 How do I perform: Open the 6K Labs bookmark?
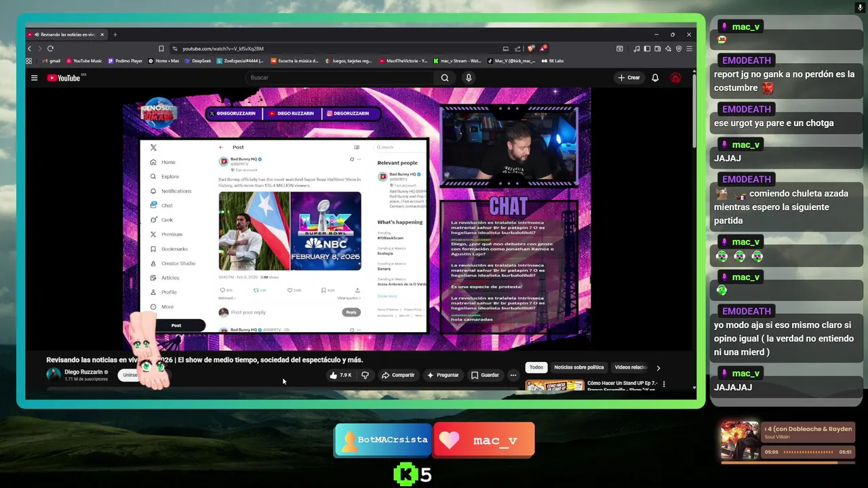[x=553, y=61]
